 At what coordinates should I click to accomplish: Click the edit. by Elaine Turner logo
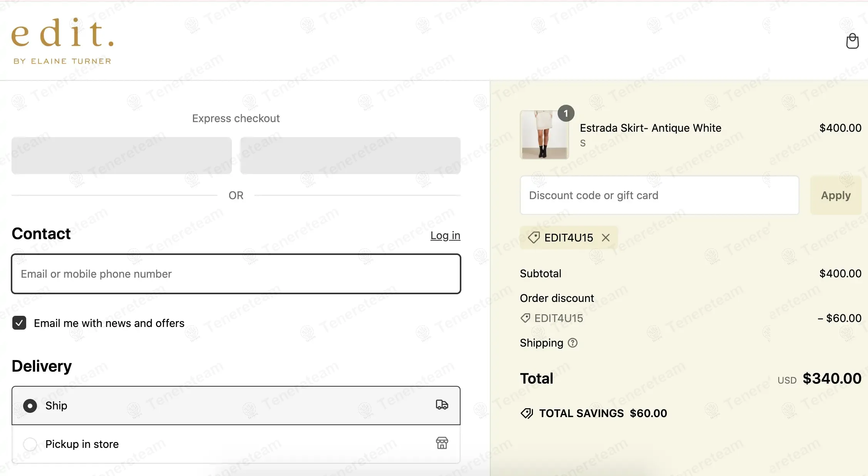62,41
